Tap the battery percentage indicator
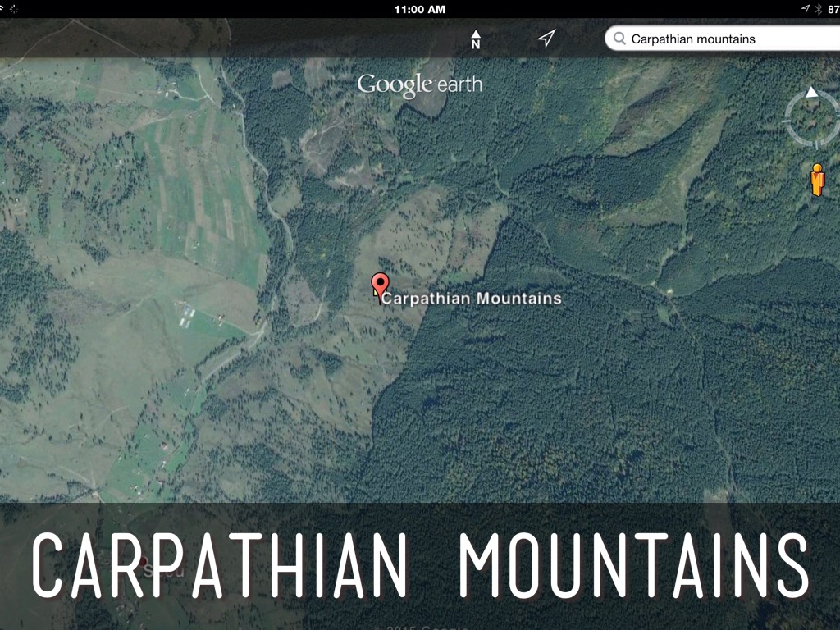The height and width of the screenshot is (630, 840). point(833,9)
